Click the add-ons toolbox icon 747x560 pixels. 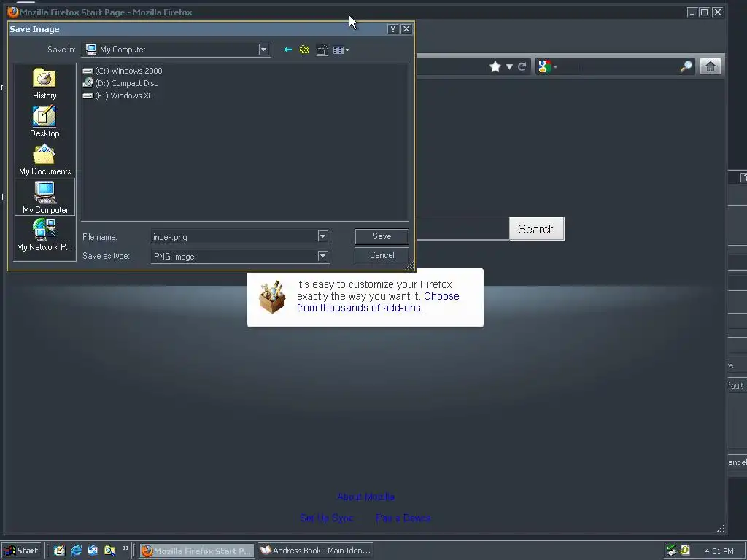[272, 297]
